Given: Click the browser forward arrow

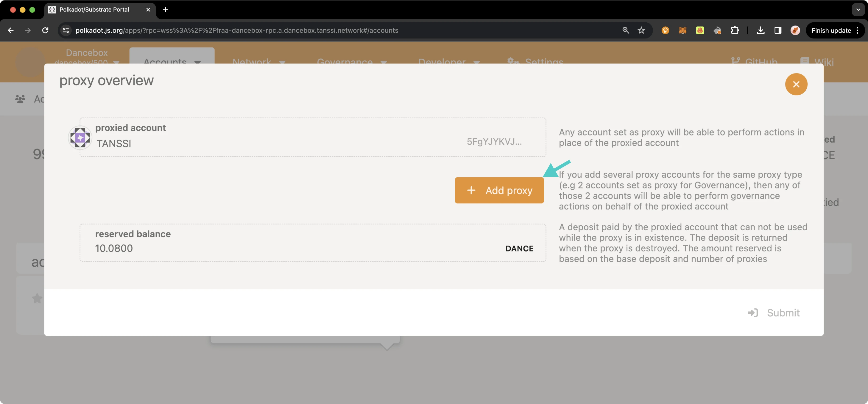Looking at the screenshot, I should 28,30.
